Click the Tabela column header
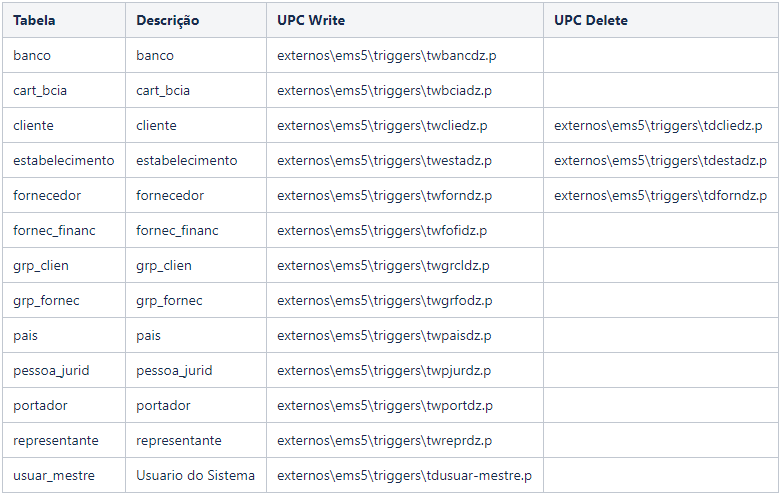 64,20
